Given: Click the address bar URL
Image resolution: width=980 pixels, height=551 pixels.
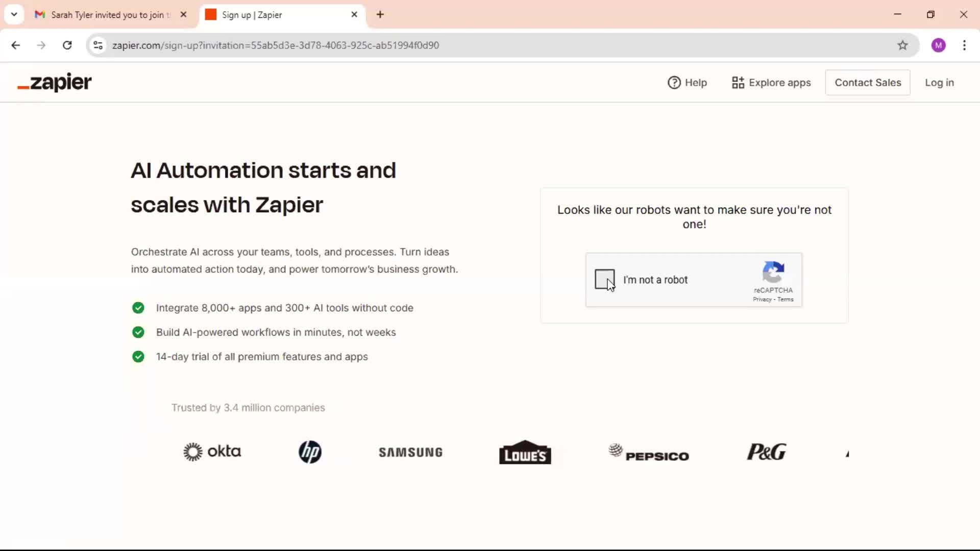Looking at the screenshot, I should 276,45.
